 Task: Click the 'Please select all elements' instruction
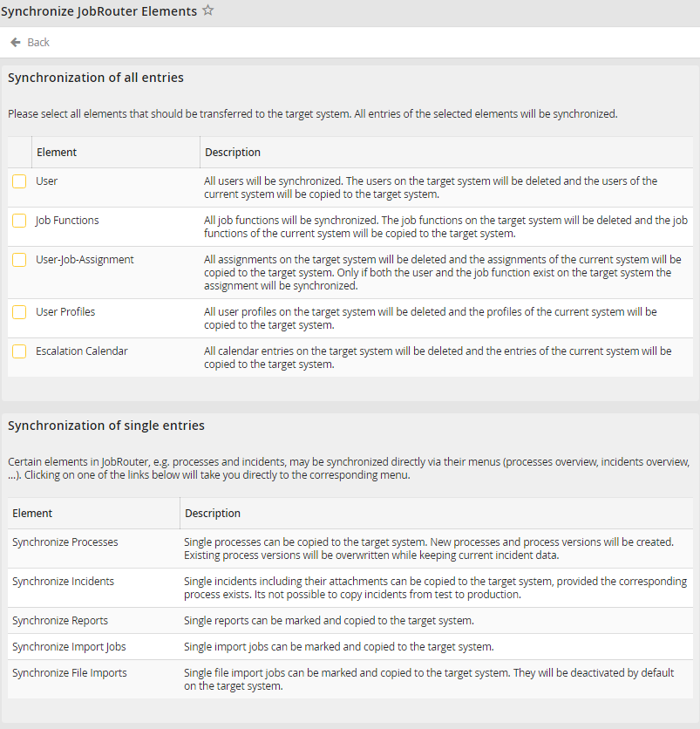point(312,114)
